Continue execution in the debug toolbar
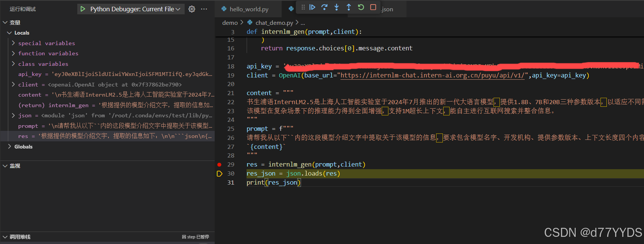 click(312, 7)
